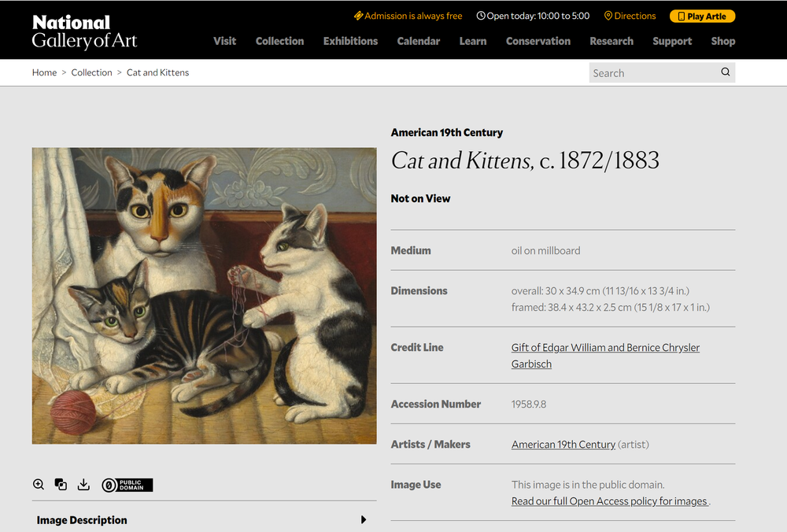
Task: Click the Cat and Kittens breadcrumb text
Action: [x=157, y=72]
